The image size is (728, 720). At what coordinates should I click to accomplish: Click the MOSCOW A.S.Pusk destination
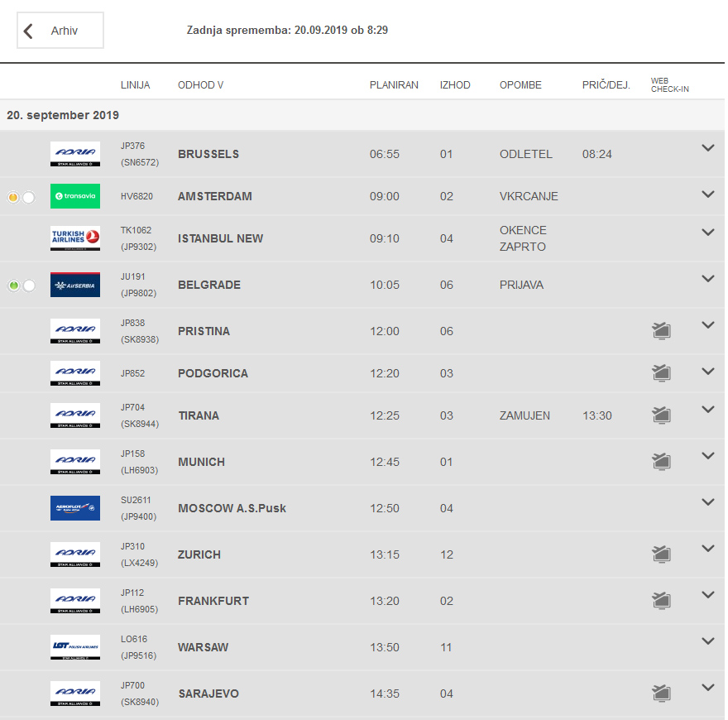[x=232, y=508]
